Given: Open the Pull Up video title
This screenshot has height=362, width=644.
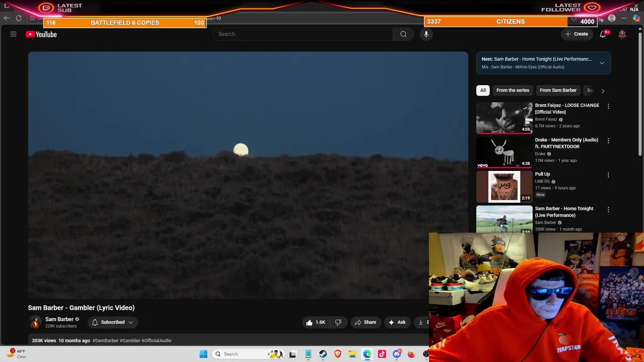Looking at the screenshot, I should [x=542, y=174].
